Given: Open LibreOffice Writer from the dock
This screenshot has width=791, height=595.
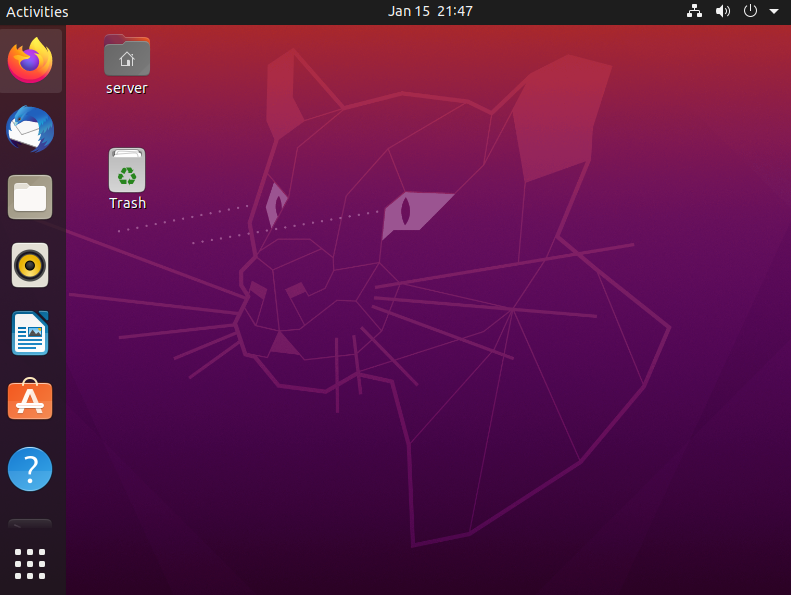Looking at the screenshot, I should [x=30, y=333].
